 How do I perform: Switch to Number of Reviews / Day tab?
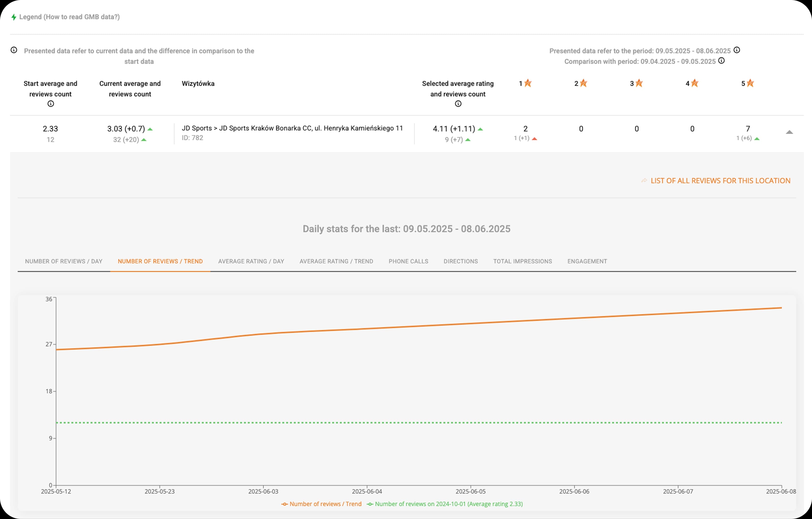pyautogui.click(x=64, y=261)
